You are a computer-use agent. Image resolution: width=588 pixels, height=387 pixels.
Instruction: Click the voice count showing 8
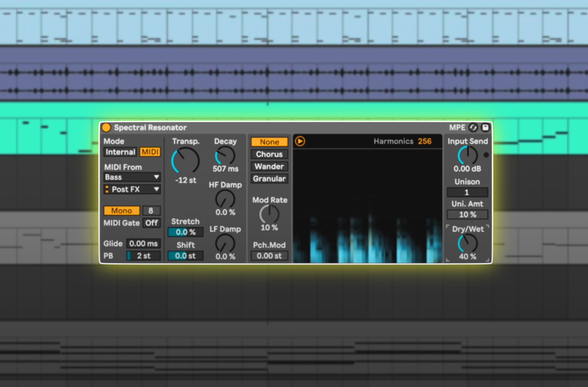pyautogui.click(x=151, y=210)
